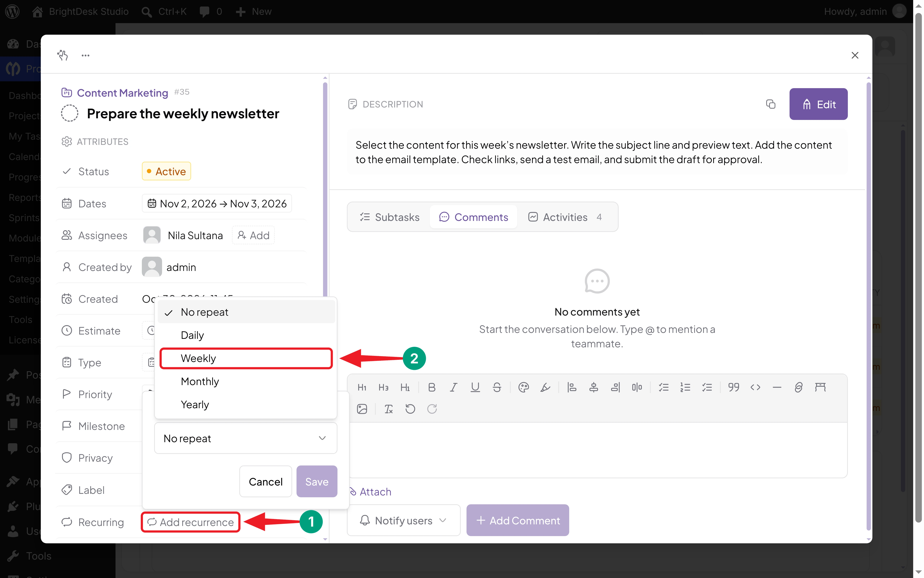Clear text formatting icon
Viewport: 924px width, 578px height.
(389, 409)
